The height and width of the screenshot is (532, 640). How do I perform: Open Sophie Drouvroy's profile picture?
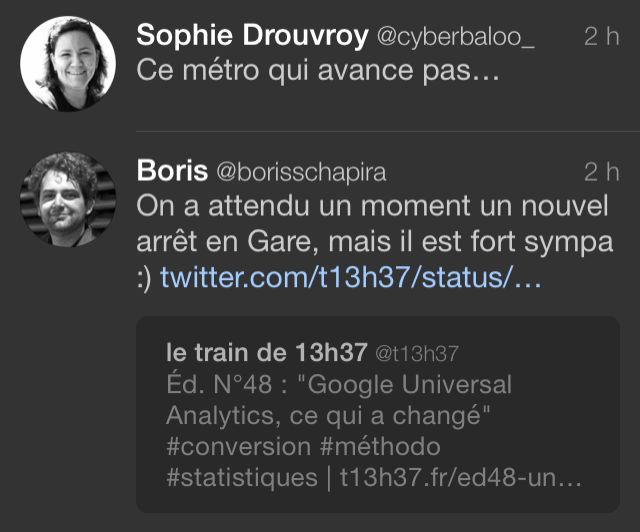coord(68,64)
